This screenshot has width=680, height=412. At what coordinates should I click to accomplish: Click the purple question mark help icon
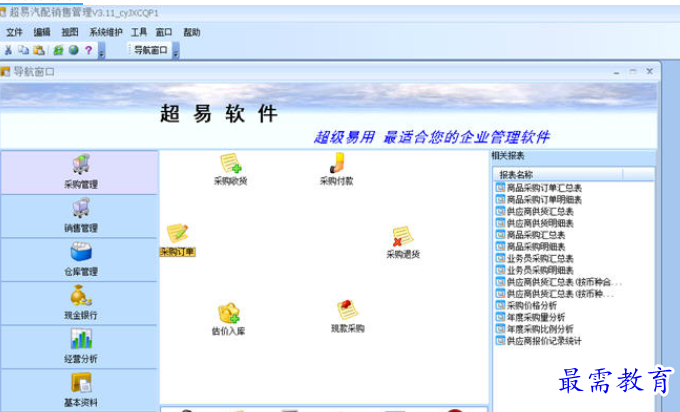88,50
